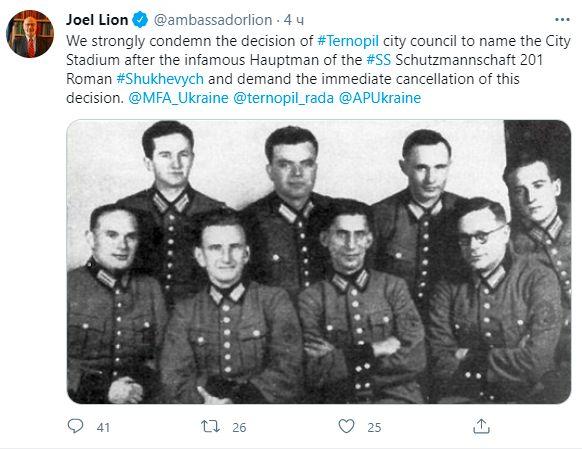Click the blue verified badge
The width and height of the screenshot is (582, 449).
[140, 20]
